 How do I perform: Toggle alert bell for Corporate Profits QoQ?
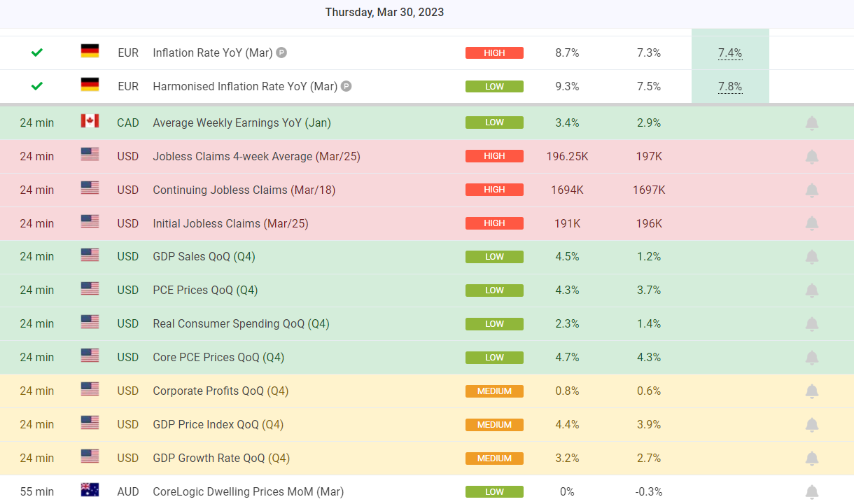point(812,391)
